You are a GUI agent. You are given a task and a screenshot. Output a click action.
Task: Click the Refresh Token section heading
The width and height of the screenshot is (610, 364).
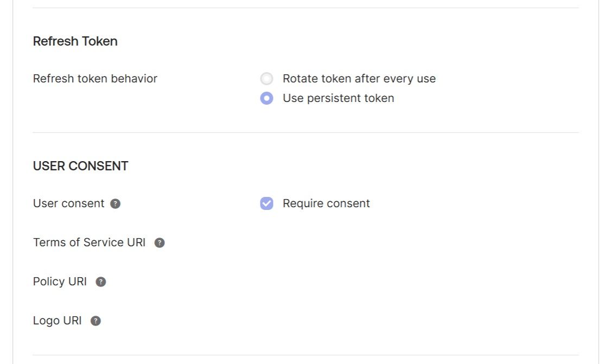[75, 41]
